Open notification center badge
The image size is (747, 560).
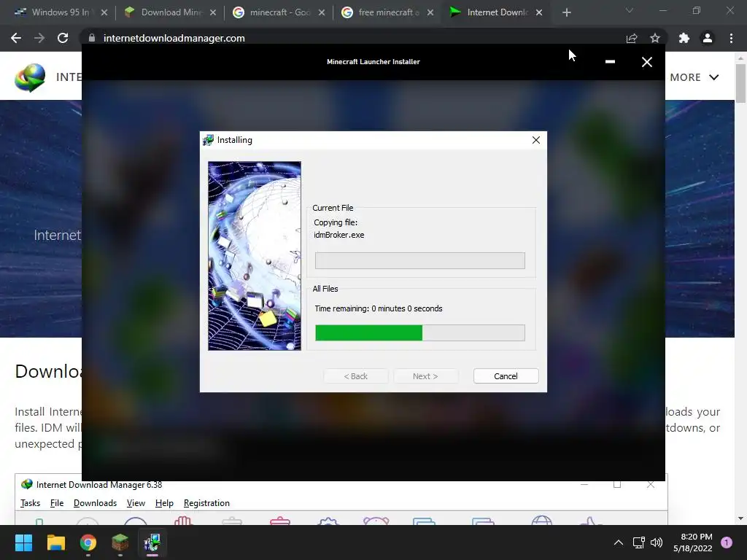tap(727, 542)
